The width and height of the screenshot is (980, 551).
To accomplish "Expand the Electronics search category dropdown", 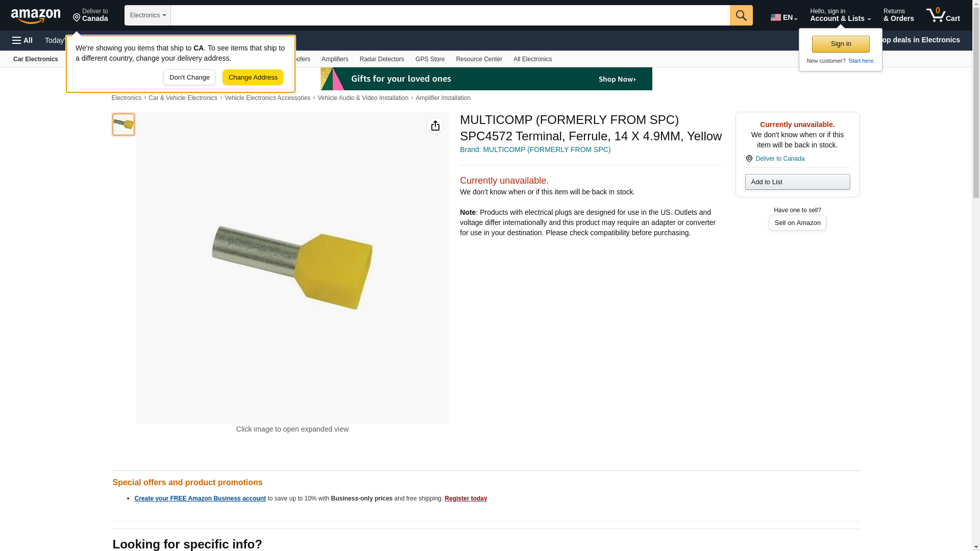I will click(148, 15).
